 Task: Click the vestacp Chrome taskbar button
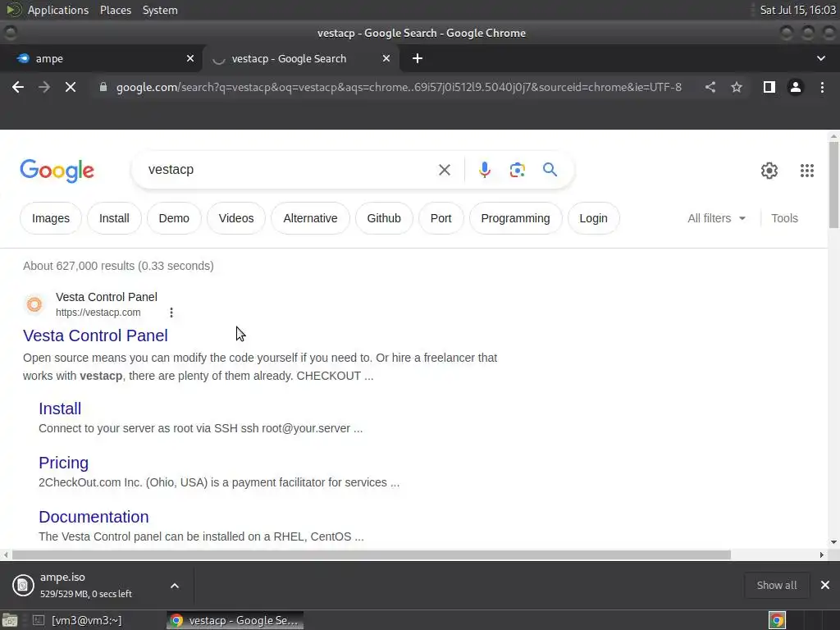tap(235, 620)
